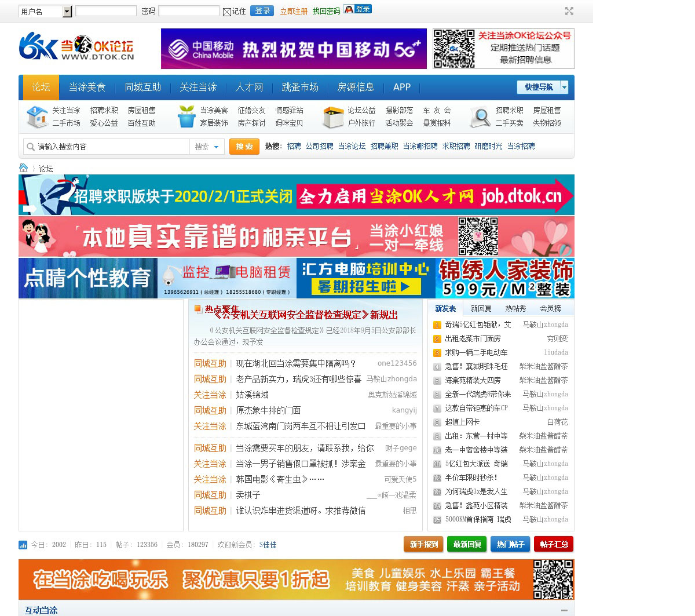Image resolution: width=695 pixels, height=616 pixels.
Task: Open the 相亲平台 matchmaking banner
Action: [297, 236]
